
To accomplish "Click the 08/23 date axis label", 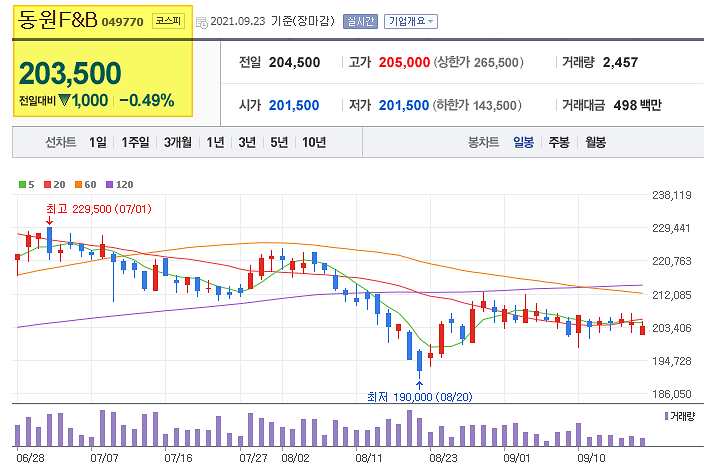I will click(x=443, y=458).
